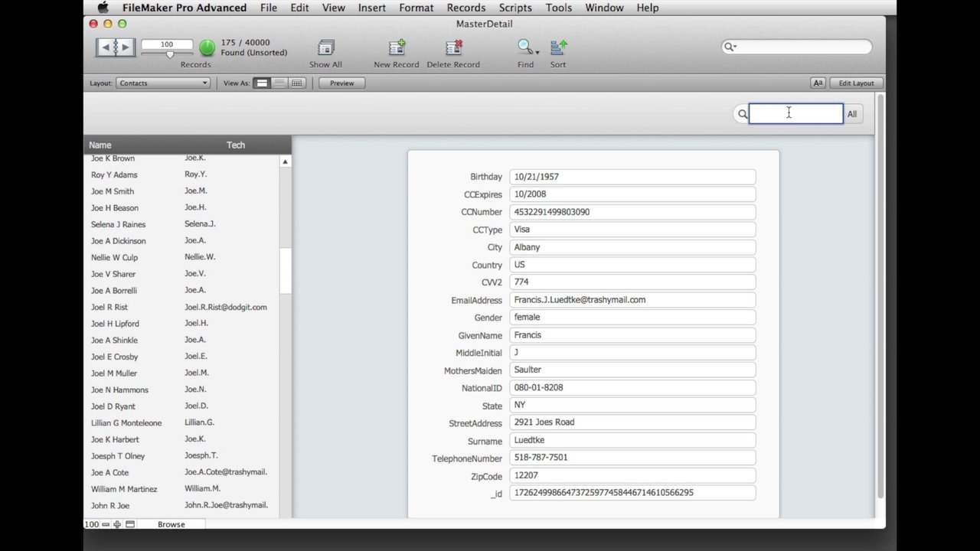This screenshot has height=551, width=980.
Task: Click the contact list scroll up arrow
Action: point(285,161)
